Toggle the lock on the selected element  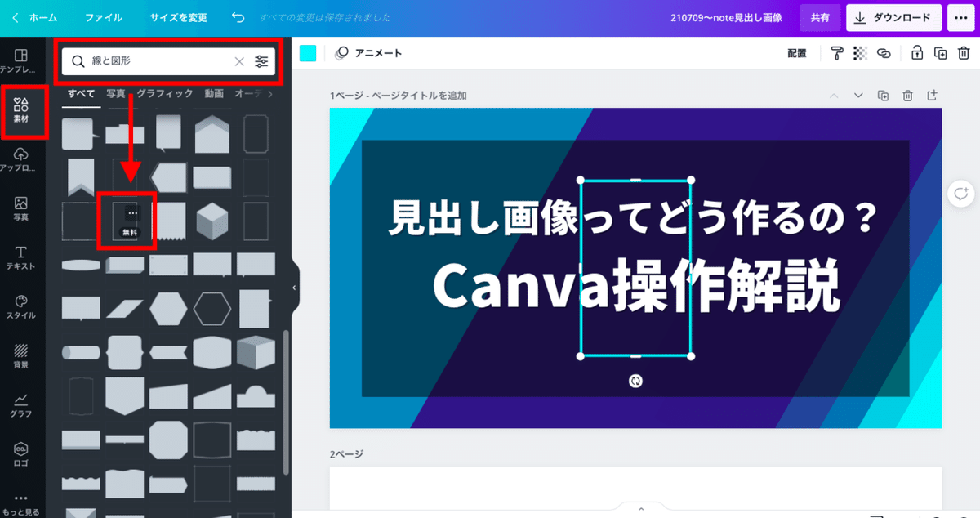coord(917,52)
